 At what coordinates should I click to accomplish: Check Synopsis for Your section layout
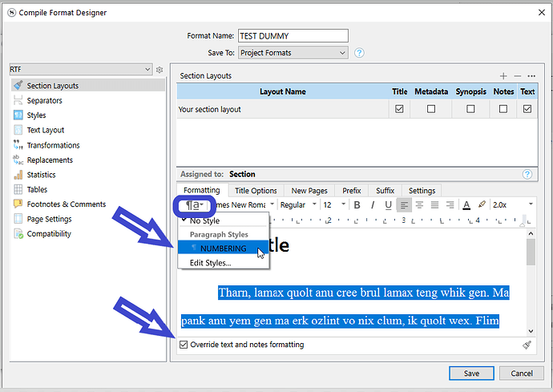click(x=470, y=109)
